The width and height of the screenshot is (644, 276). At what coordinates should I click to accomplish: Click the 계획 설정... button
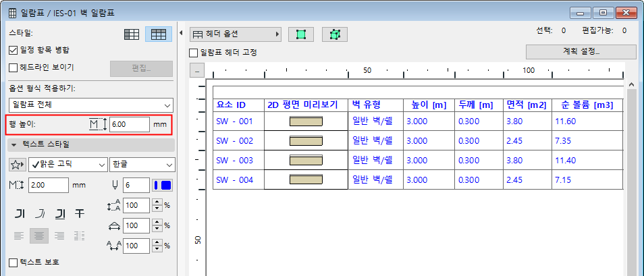[581, 52]
